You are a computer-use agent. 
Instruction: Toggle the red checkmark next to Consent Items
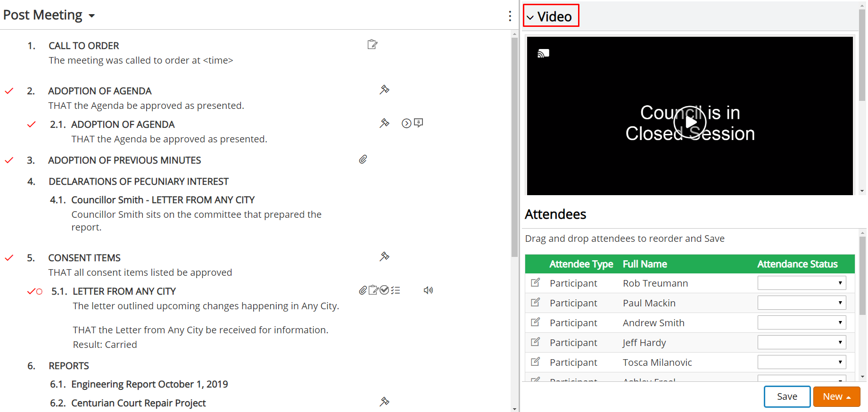9,258
